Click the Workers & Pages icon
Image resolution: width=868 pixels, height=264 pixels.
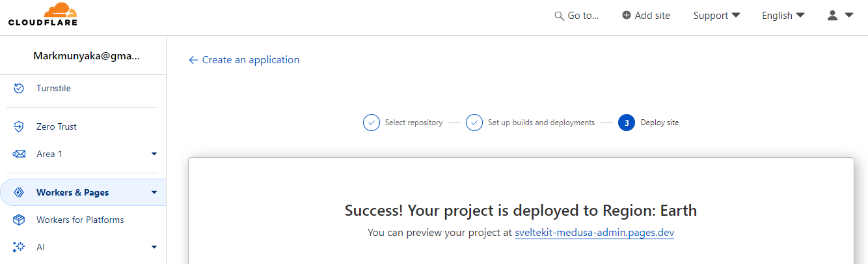[19, 192]
